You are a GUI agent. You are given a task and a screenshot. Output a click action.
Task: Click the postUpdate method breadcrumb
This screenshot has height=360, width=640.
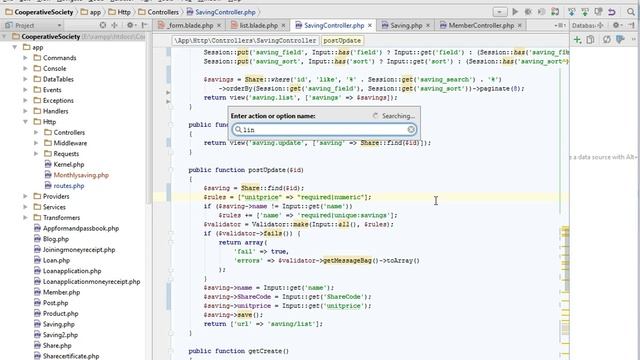(x=342, y=40)
